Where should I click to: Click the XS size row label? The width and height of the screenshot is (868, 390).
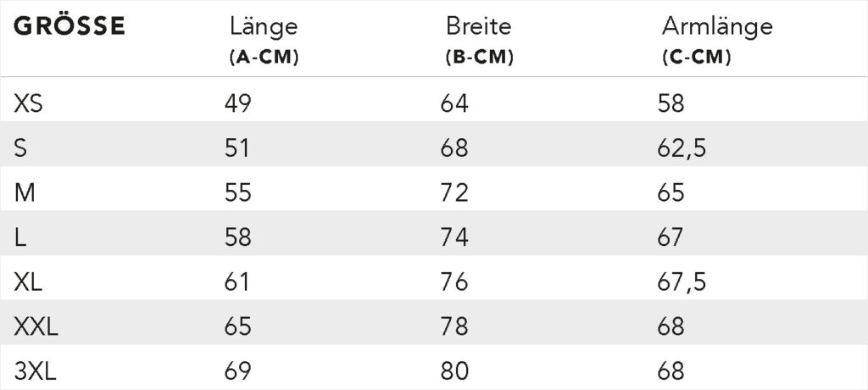coord(29,103)
